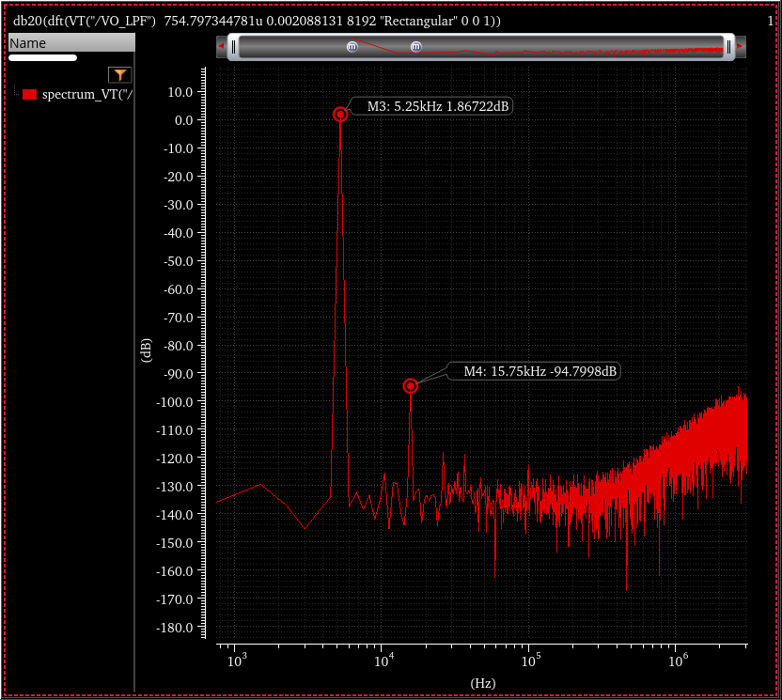Image resolution: width=782 pixels, height=700 pixels.
Task: Click the red right arrow of zoom bar
Action: (x=740, y=46)
